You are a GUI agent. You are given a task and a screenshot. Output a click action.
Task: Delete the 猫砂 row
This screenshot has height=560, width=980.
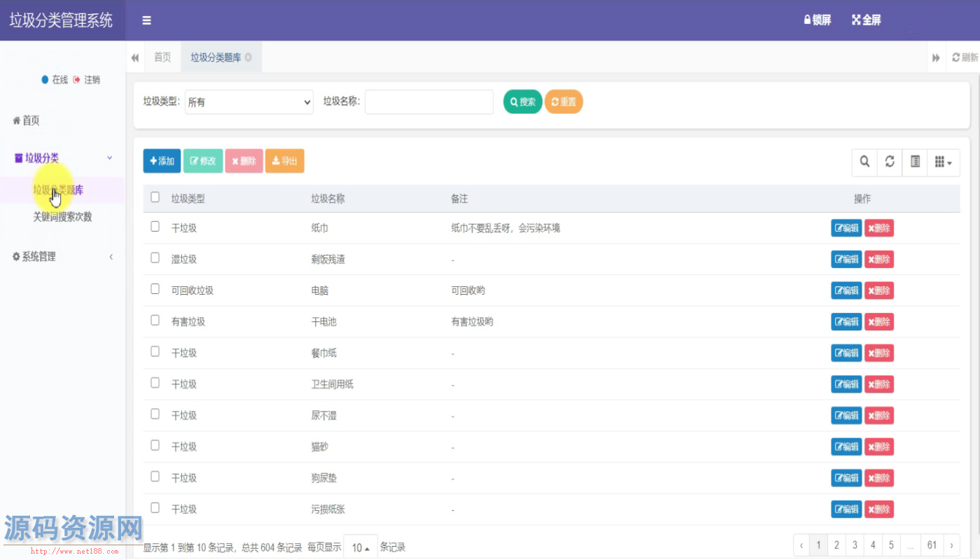coord(879,447)
